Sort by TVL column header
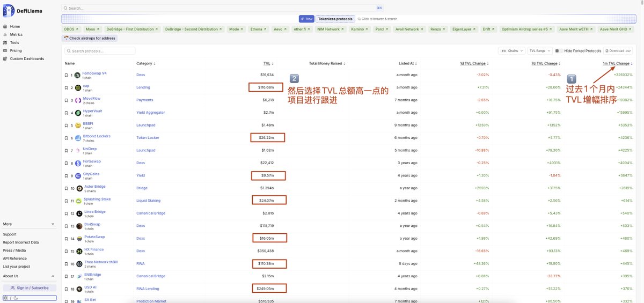Viewport: 644px width, 303px height. point(268,63)
